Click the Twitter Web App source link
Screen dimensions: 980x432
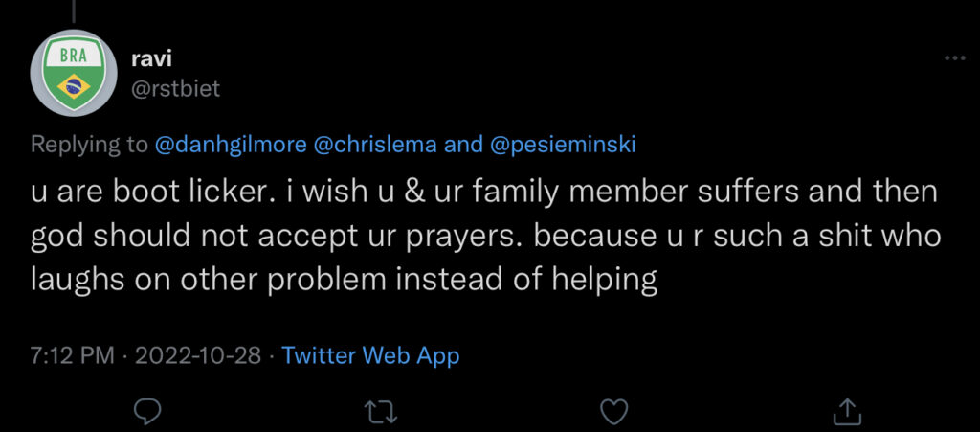371,355
